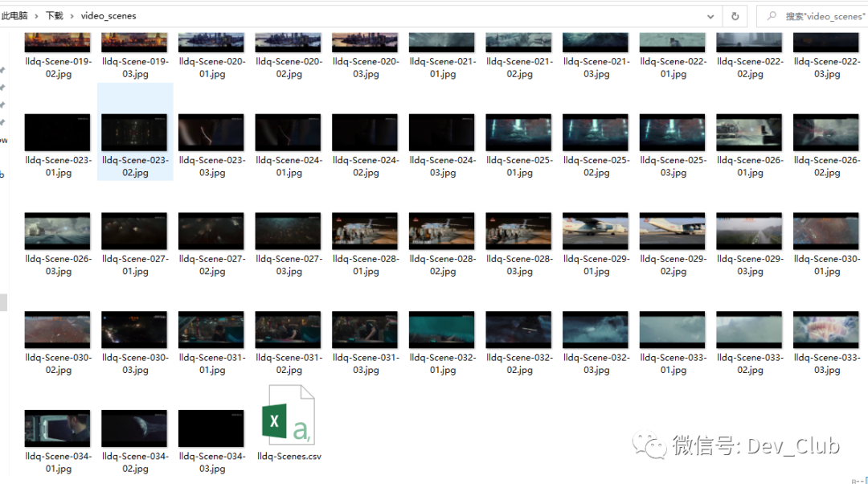868x484 pixels.
Task: Select thumbnail lldq-Scene-034-03.jpg
Action: click(x=211, y=428)
